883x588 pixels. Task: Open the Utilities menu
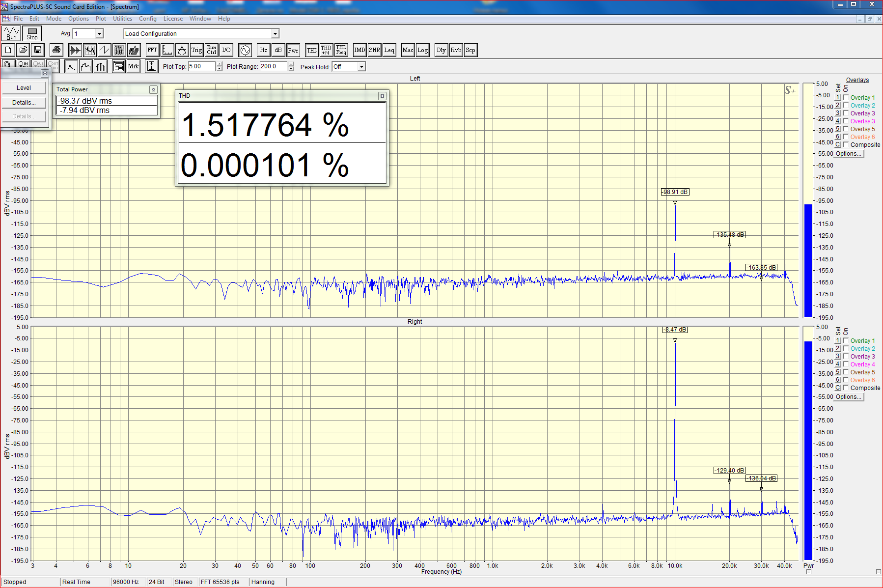click(x=122, y=19)
